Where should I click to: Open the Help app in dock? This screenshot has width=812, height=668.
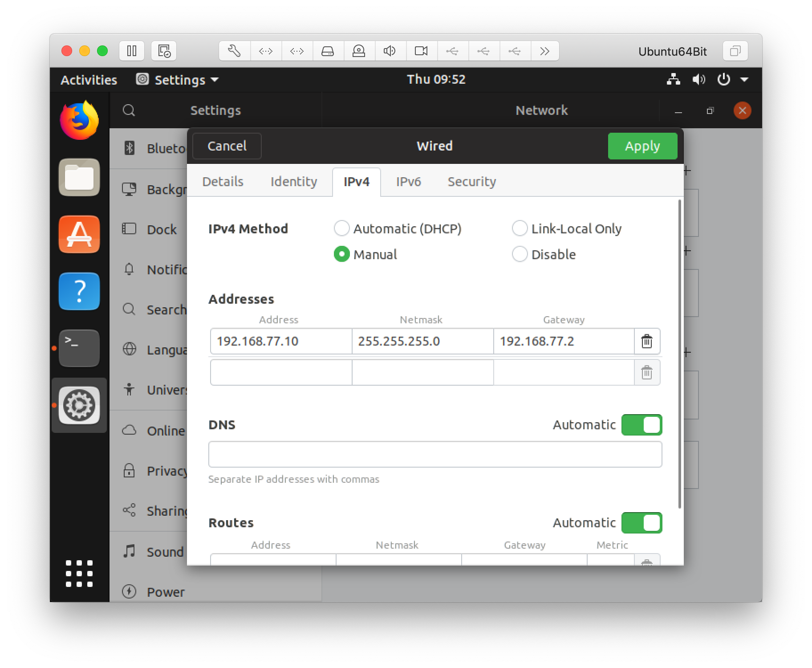pyautogui.click(x=79, y=291)
